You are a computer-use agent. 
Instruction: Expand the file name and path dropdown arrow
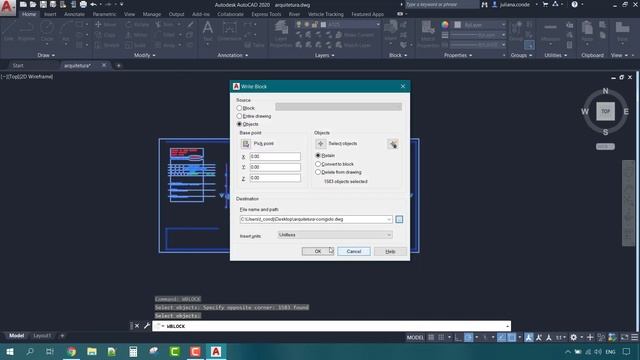coord(389,220)
